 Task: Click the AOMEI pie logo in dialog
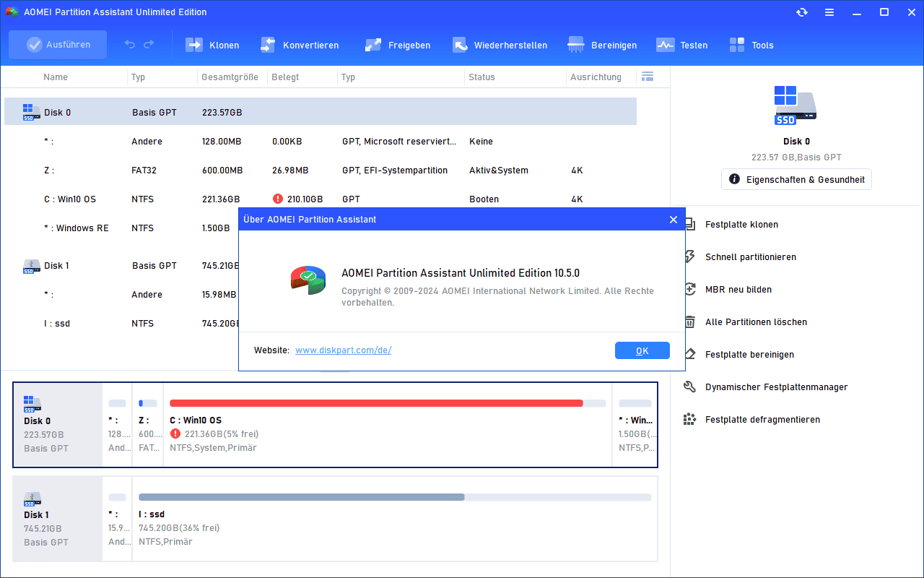pos(308,280)
